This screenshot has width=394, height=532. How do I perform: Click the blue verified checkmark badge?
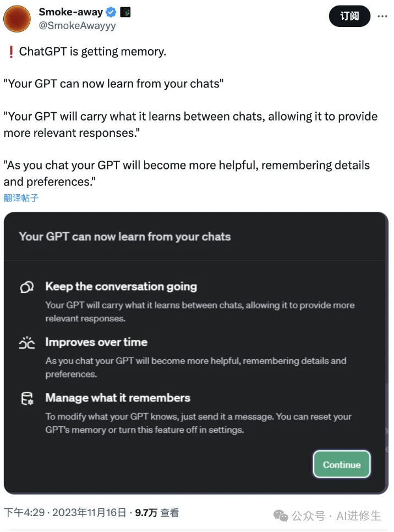111,13
